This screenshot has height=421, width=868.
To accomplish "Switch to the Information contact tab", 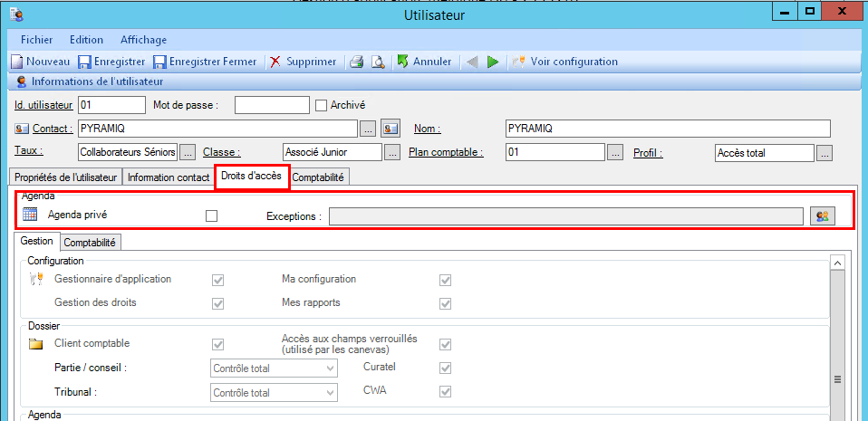I will pos(169,177).
